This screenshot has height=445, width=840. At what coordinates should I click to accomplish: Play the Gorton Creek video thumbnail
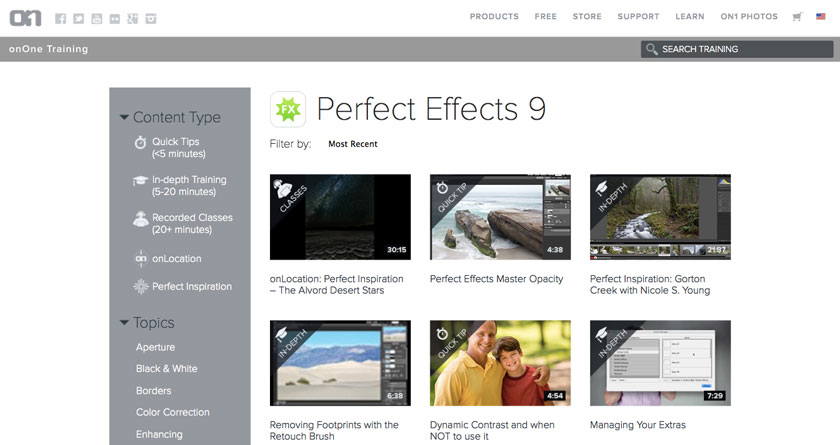pyautogui.click(x=660, y=217)
